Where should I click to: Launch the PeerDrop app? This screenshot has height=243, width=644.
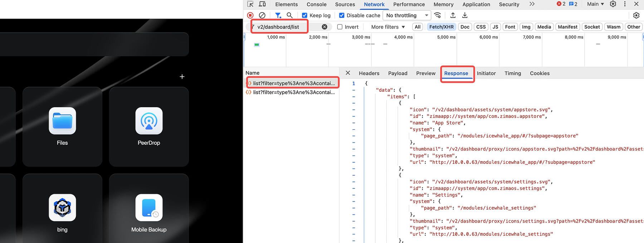(149, 121)
